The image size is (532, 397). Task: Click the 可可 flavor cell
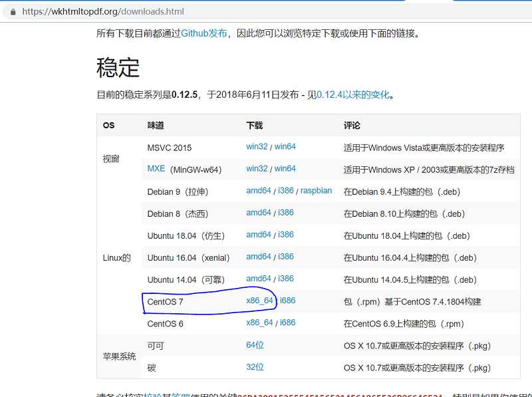coord(156,346)
